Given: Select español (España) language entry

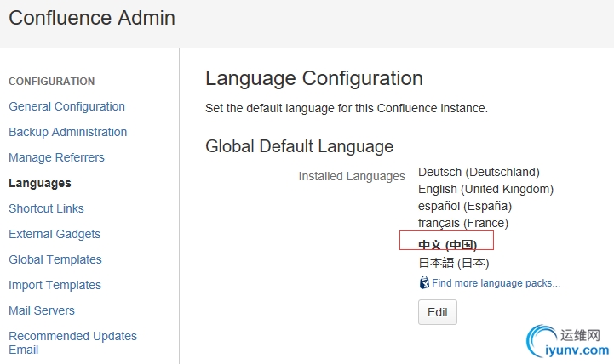Looking at the screenshot, I should coord(465,206).
